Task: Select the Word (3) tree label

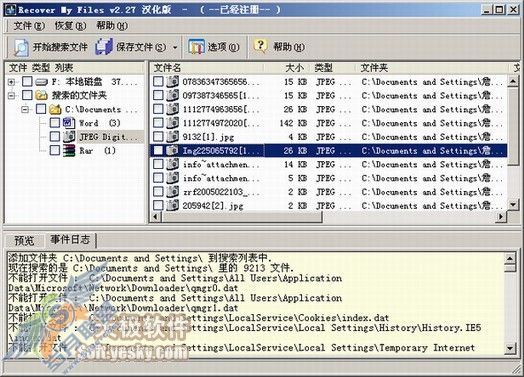Action: click(100, 123)
